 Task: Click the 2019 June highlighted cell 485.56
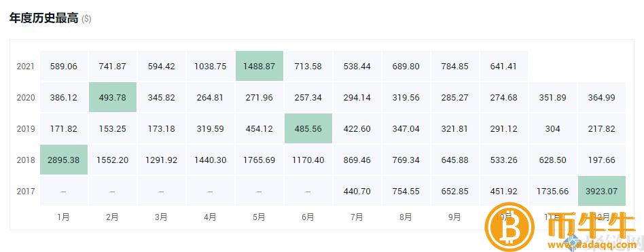tap(308, 128)
